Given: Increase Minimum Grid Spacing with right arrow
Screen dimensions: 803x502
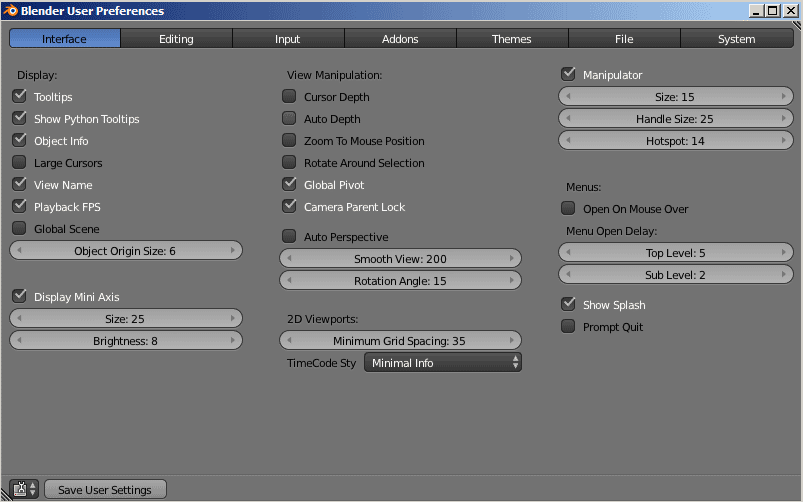Looking at the screenshot, I should coord(511,341).
